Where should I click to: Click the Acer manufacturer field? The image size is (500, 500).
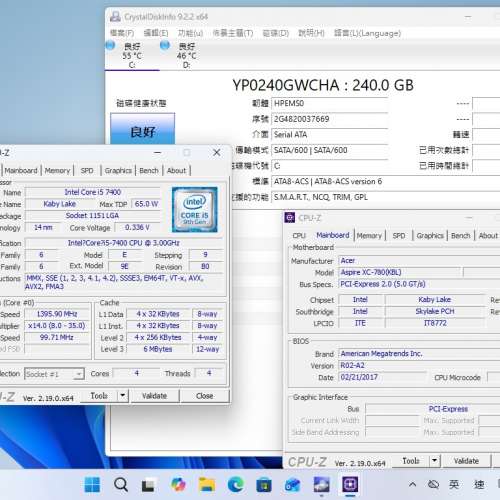419,261
